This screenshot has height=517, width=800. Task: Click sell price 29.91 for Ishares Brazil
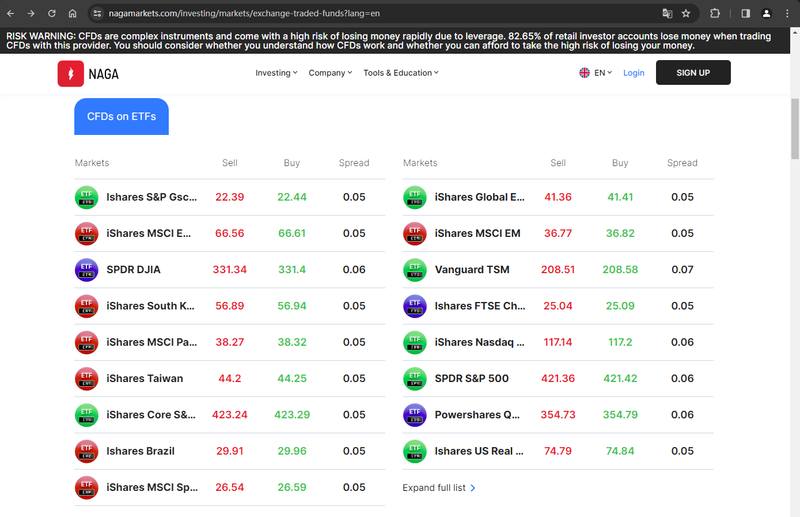(x=230, y=451)
